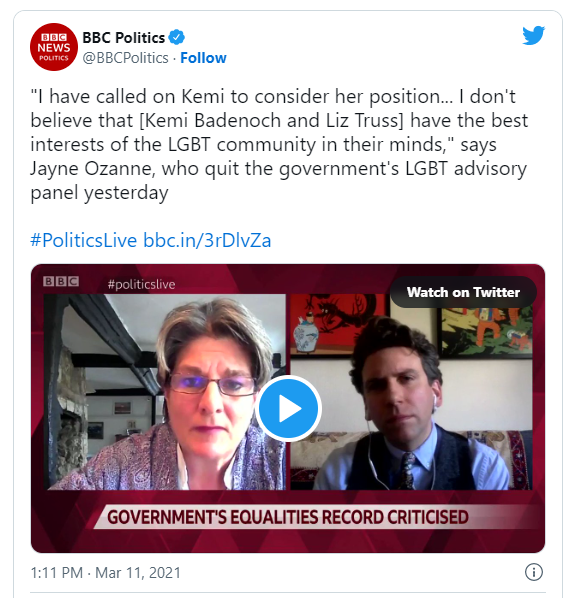Click the BBC logo in the video
This screenshot has width=573, height=598.
61,281
